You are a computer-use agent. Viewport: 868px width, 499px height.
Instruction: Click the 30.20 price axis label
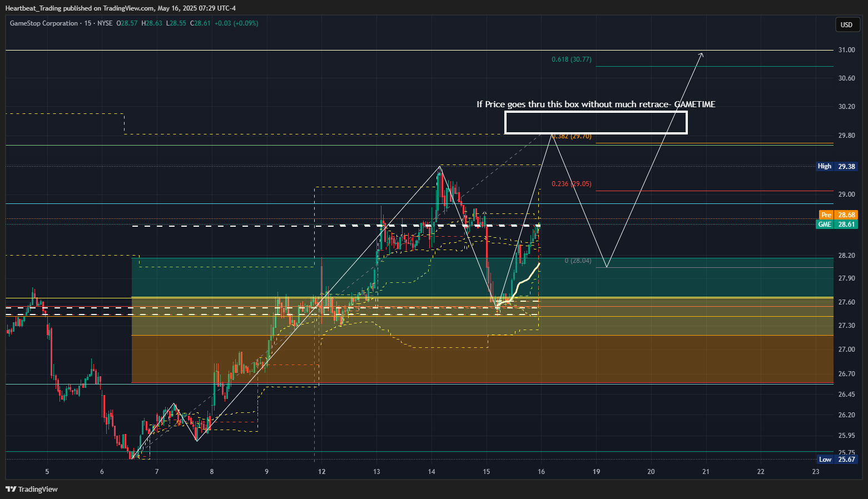(847, 107)
